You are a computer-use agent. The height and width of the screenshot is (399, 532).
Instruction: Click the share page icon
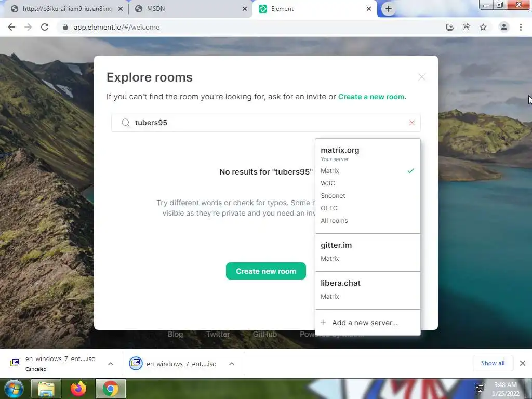467,27
